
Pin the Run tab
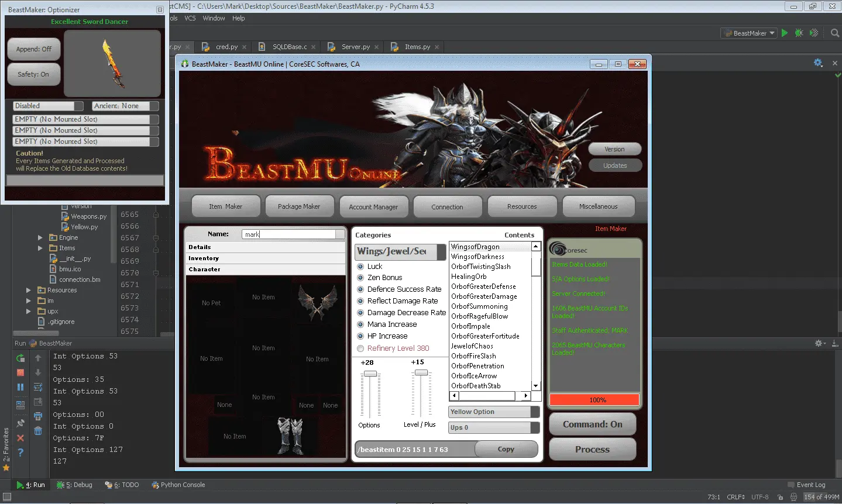(20, 423)
